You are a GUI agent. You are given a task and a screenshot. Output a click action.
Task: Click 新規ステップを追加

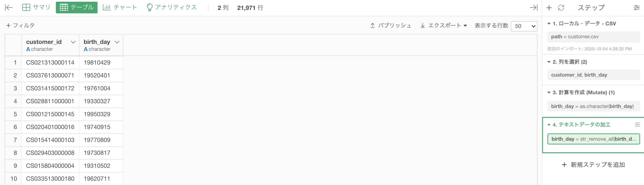pyautogui.click(x=593, y=165)
